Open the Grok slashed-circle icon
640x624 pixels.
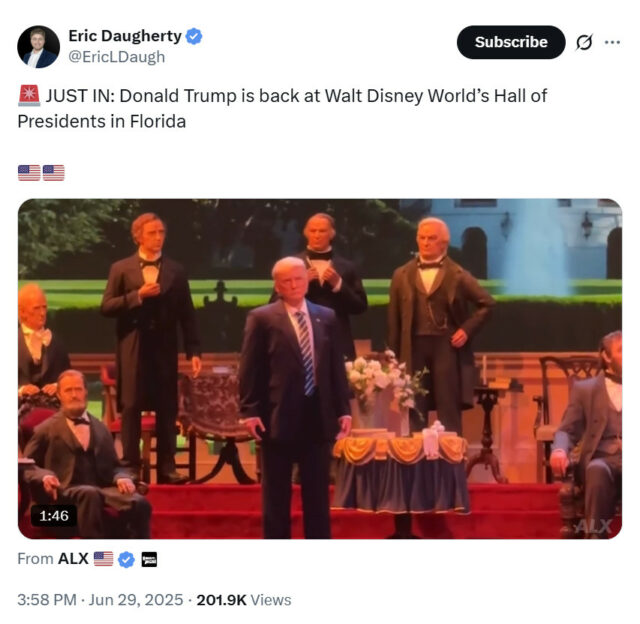tap(584, 42)
